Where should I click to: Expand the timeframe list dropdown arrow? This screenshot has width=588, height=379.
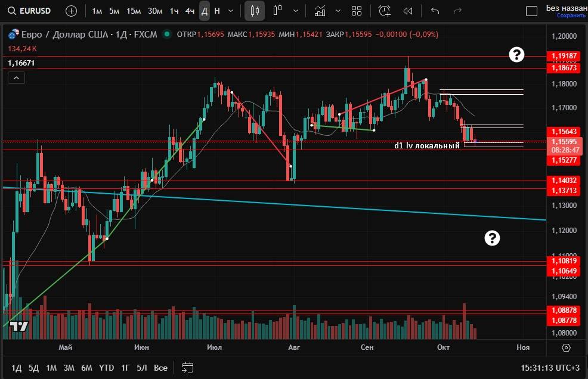coord(231,11)
